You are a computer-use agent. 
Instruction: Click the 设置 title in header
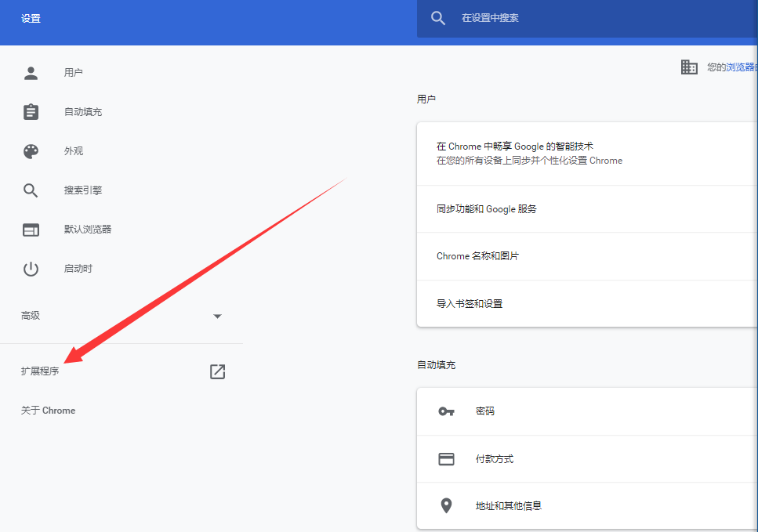pos(31,19)
